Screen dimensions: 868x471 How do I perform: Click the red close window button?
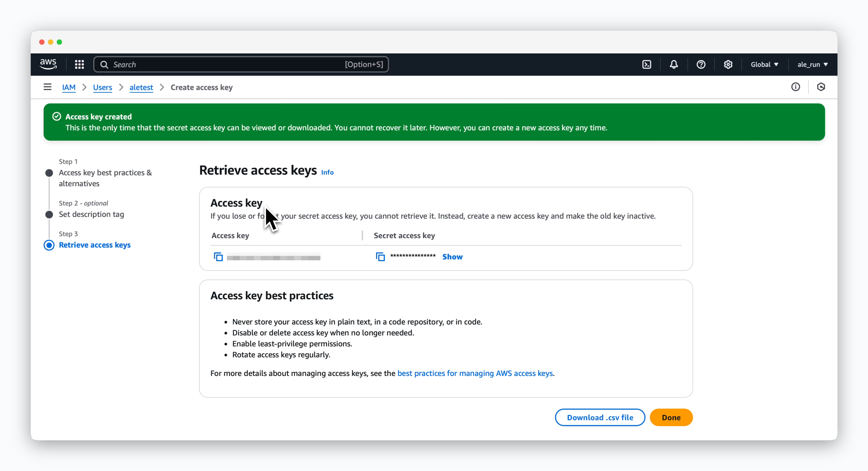click(42, 42)
